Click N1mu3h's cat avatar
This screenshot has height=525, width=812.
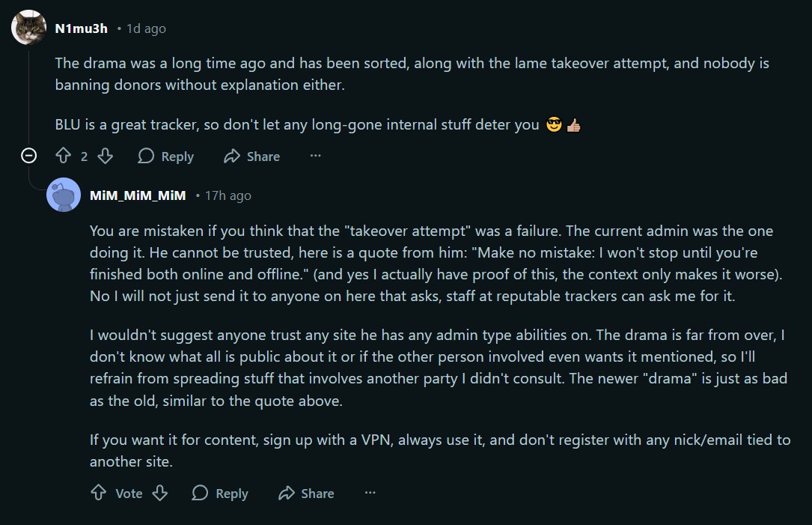pyautogui.click(x=29, y=28)
